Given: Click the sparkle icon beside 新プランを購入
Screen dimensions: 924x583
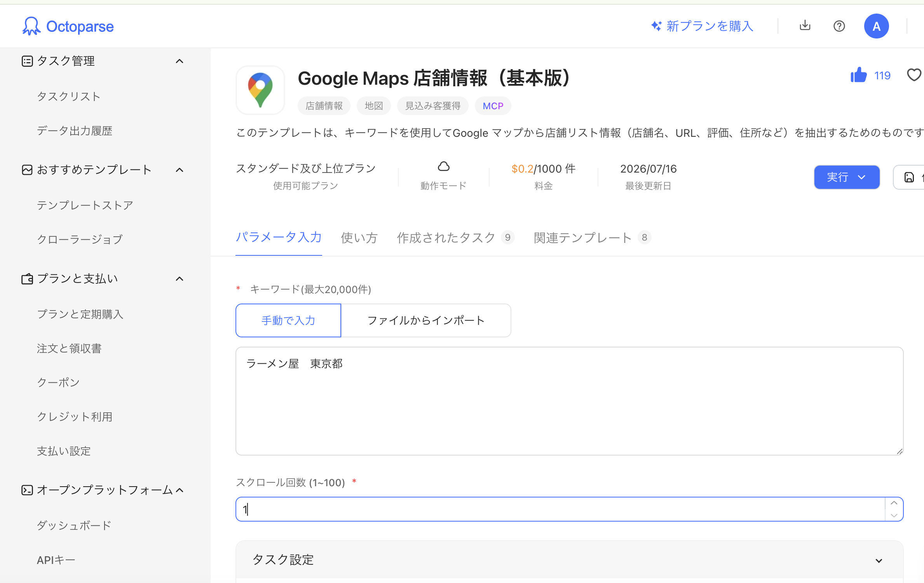Looking at the screenshot, I should 656,26.
